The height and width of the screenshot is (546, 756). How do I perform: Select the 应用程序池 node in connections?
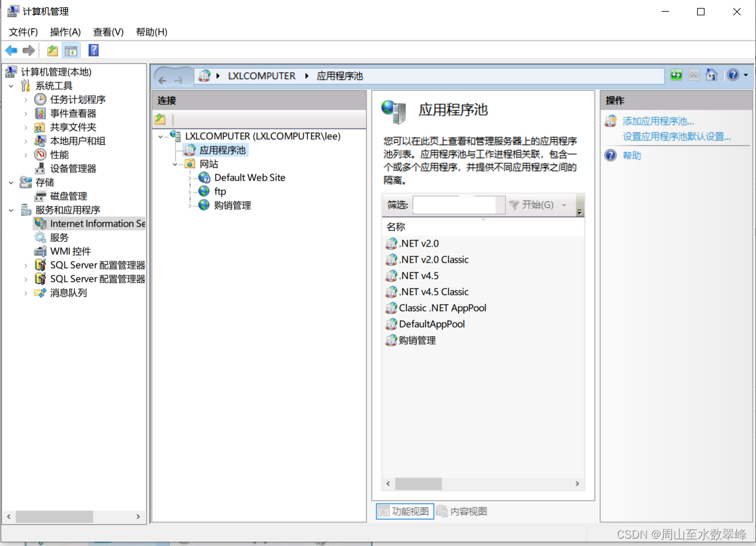[223, 150]
